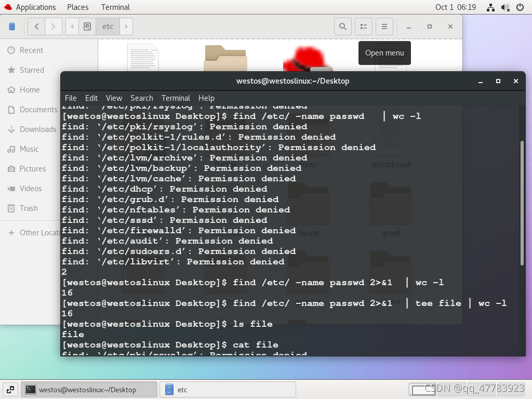Click the 'cat file' command line

point(170,345)
